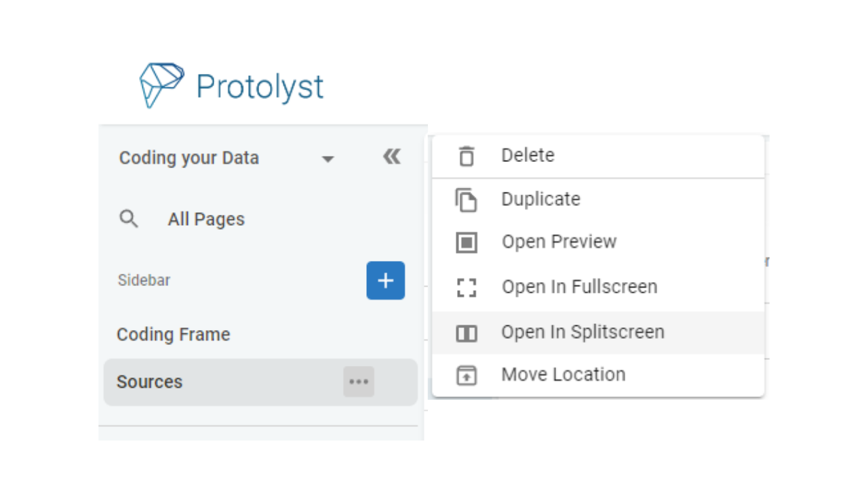
Task: Click the blue plus button next to Sidebar
Action: (385, 280)
